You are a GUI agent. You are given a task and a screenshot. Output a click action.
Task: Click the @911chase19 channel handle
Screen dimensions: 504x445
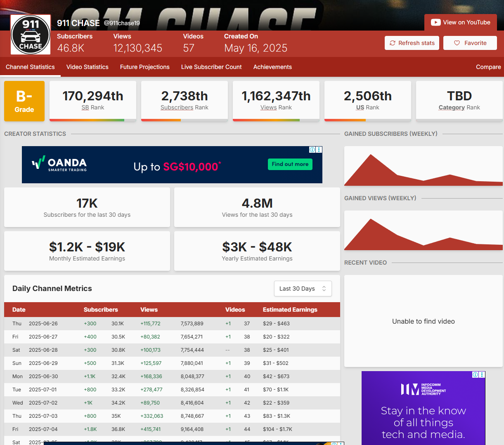122,23
